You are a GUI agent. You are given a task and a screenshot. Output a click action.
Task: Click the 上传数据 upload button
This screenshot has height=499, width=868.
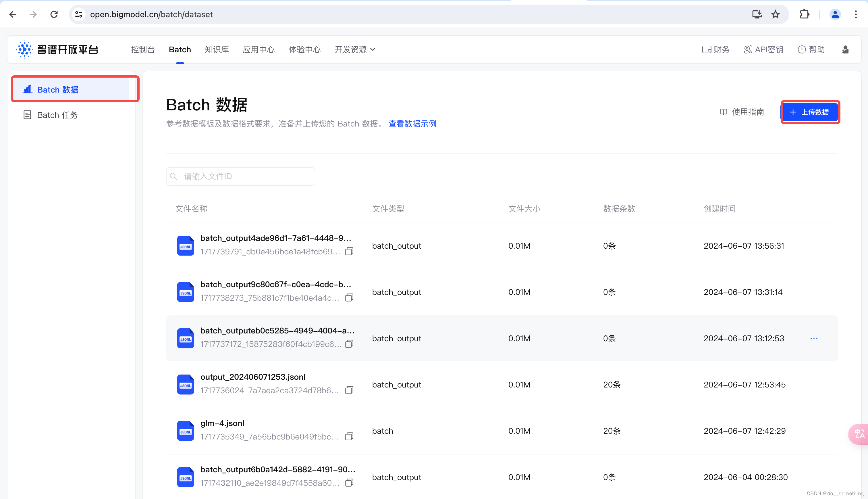point(810,112)
